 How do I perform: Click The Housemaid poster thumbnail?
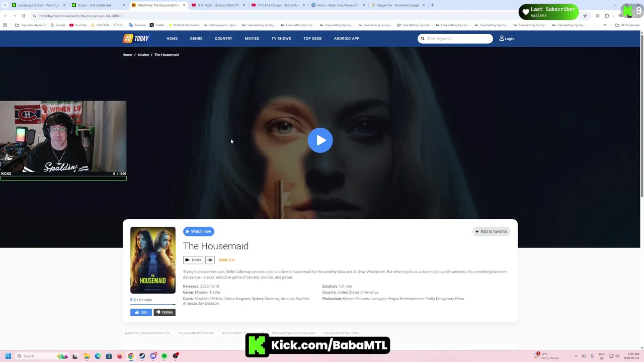(x=153, y=260)
